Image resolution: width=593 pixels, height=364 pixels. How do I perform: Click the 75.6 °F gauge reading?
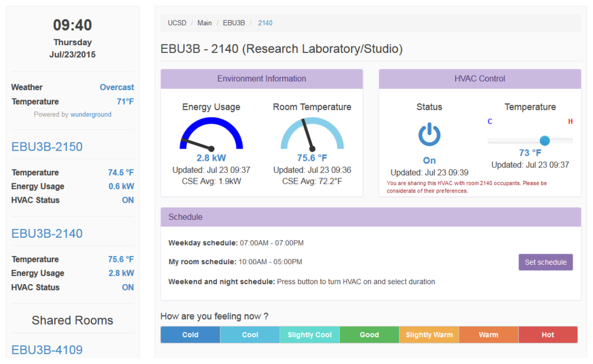(312, 158)
